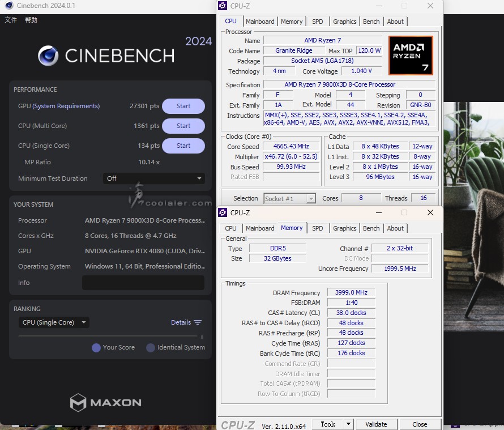Click the Close button in CPU-Z footer
The width and height of the screenshot is (504, 430).
pyautogui.click(x=420, y=424)
